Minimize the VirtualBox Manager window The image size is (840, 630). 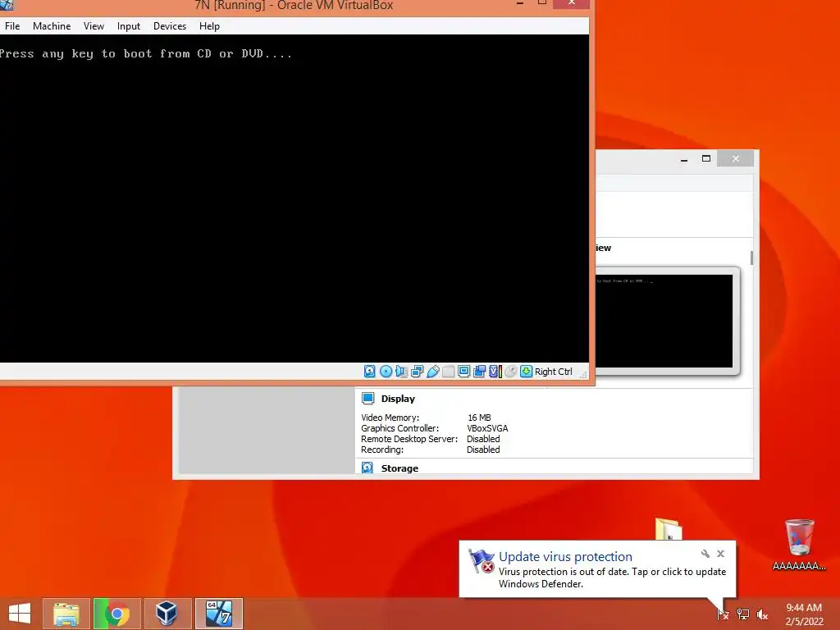tap(684, 158)
